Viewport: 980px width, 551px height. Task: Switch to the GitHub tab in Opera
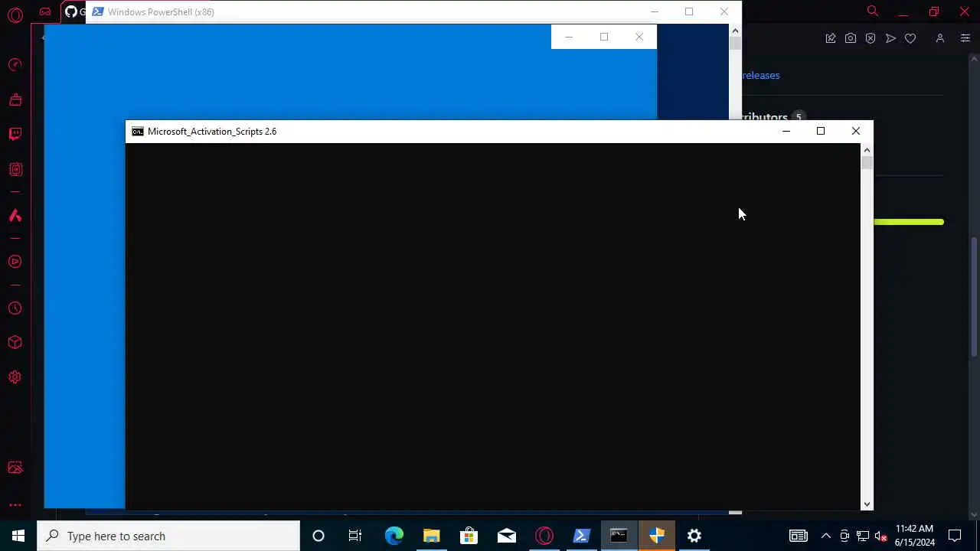click(74, 11)
